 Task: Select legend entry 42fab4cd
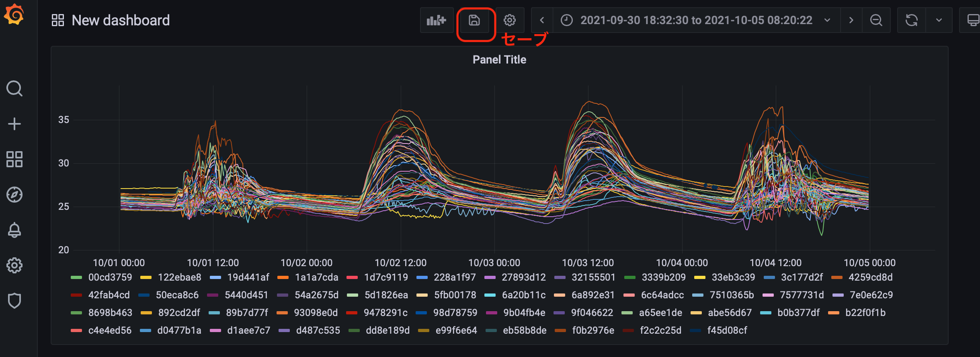pos(109,295)
